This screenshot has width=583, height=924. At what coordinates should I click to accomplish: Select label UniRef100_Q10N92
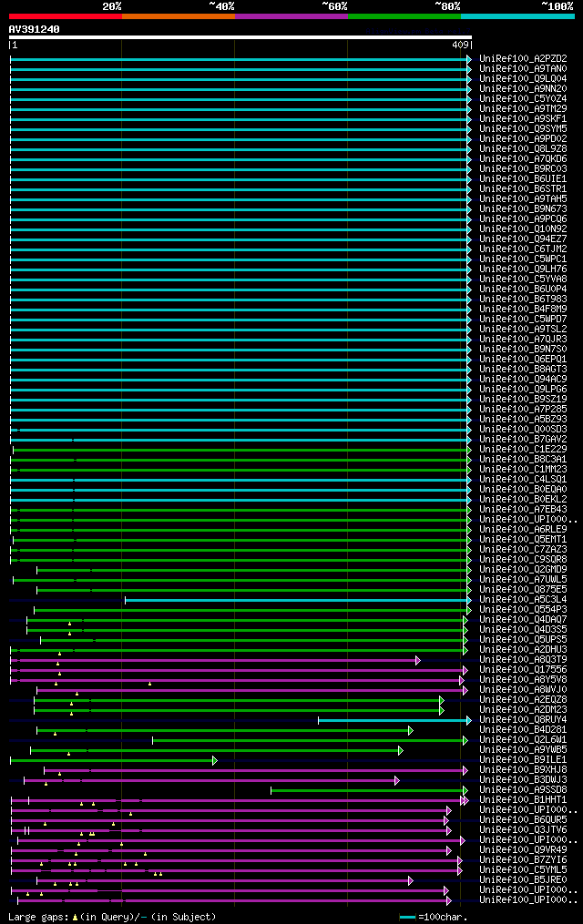click(523, 229)
